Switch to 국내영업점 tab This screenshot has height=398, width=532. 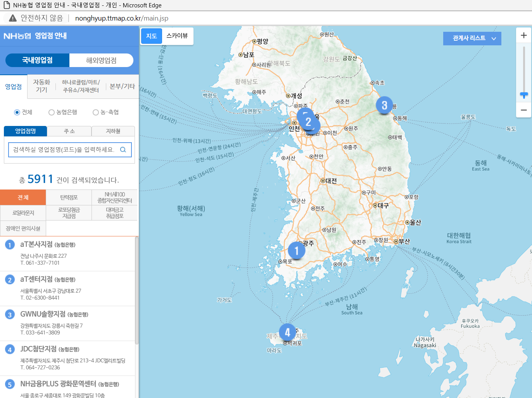(x=37, y=60)
